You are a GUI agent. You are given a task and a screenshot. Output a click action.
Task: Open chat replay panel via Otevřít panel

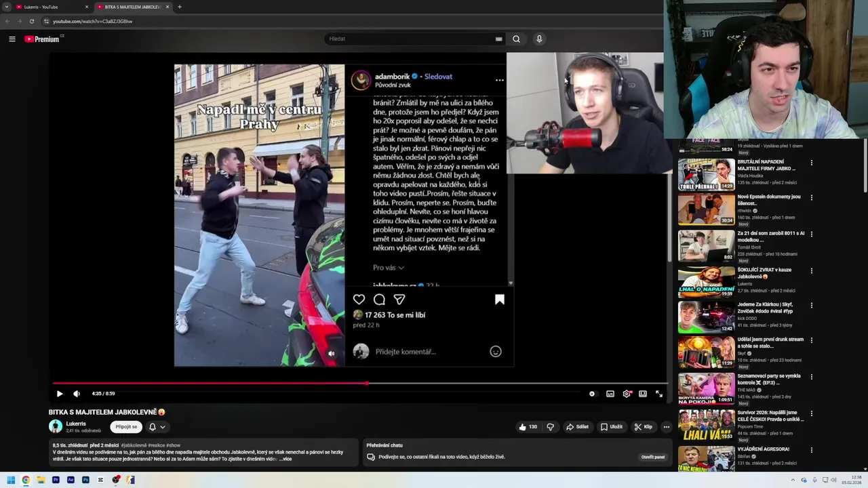click(x=653, y=457)
